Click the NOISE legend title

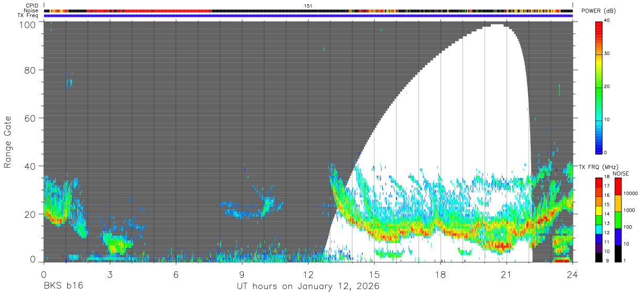tap(621, 174)
